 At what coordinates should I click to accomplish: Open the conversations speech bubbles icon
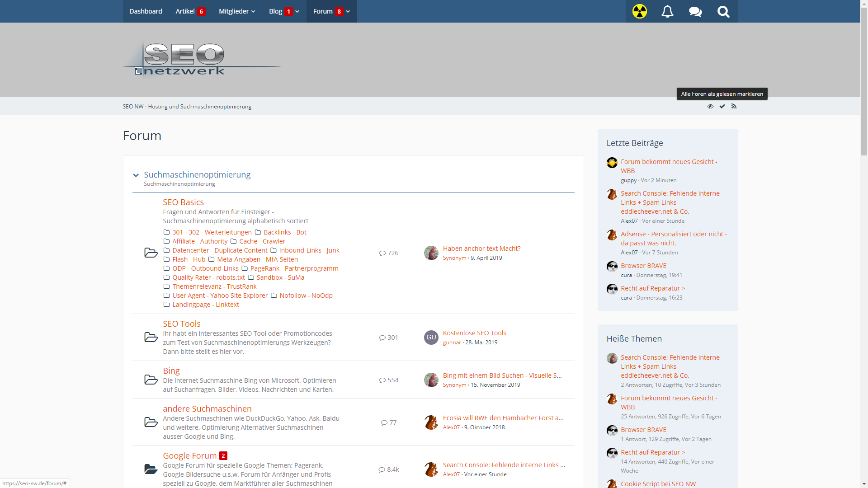click(x=695, y=11)
